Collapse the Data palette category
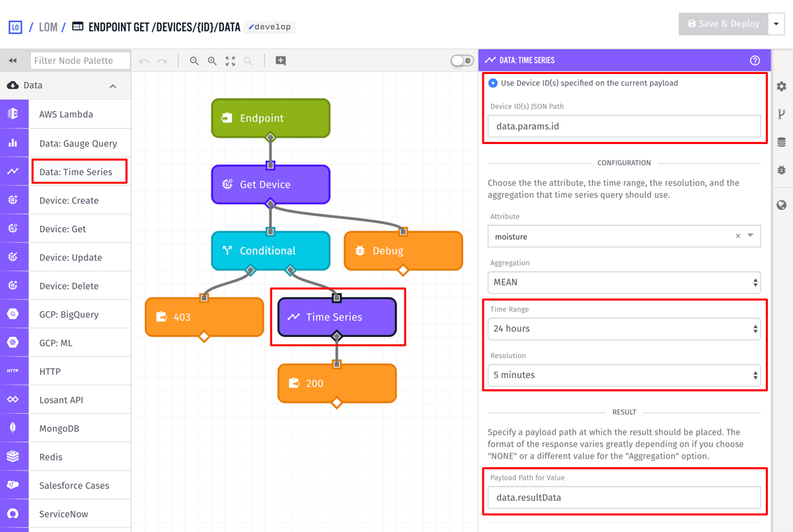 click(x=113, y=86)
